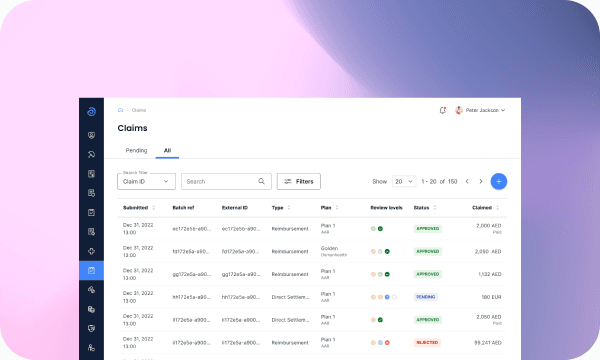This screenshot has width=600, height=360.
Task: Open the unhighlighted clipboard checkmark sidebar icon
Action: tap(91, 212)
